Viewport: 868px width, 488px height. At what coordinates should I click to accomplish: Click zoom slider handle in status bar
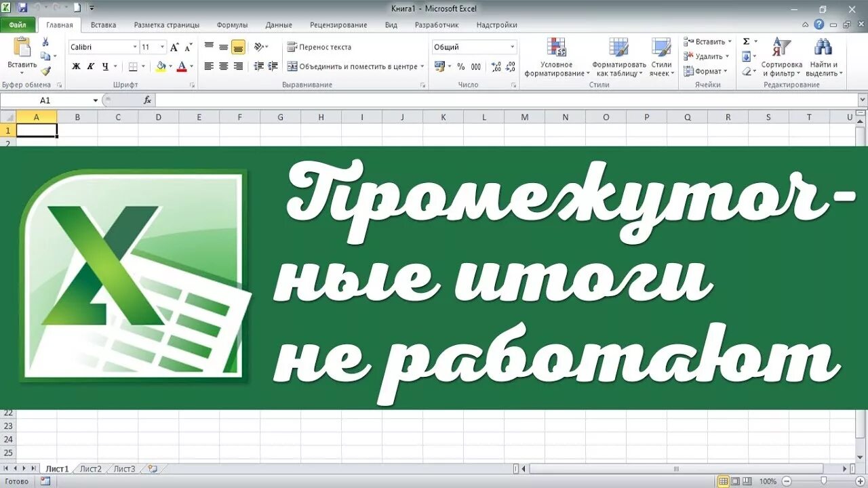click(x=823, y=481)
